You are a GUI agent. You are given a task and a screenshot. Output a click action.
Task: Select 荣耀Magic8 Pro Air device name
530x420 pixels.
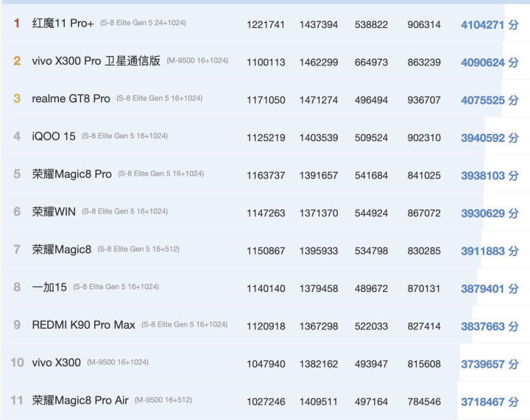click(80, 400)
